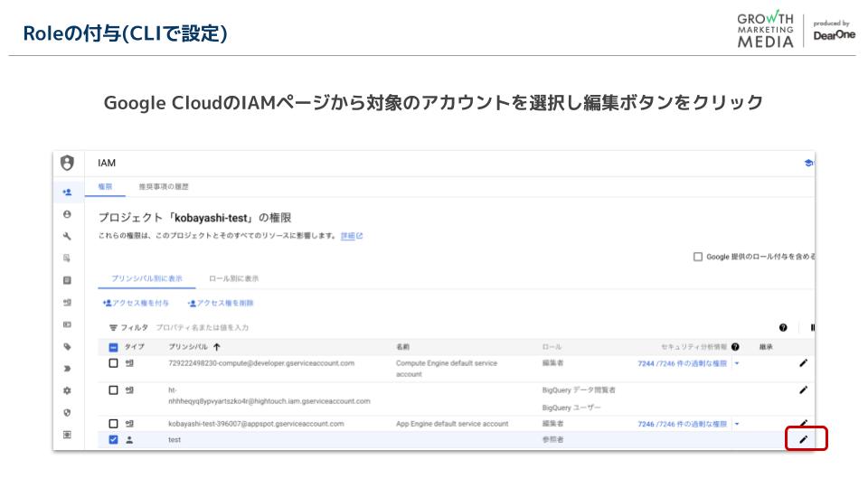Check the kobayashi-test-396007 appspot row checkbox
Screen dimensions: 868x488
[114, 424]
